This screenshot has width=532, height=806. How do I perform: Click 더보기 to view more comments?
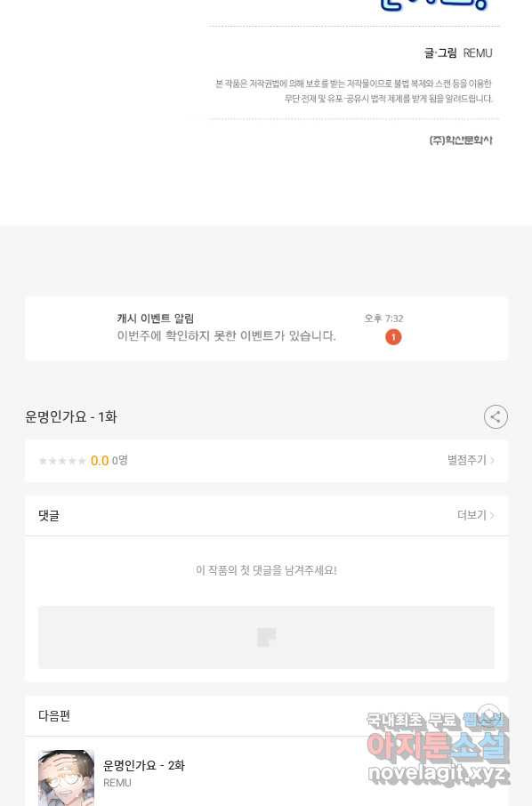tap(472, 515)
